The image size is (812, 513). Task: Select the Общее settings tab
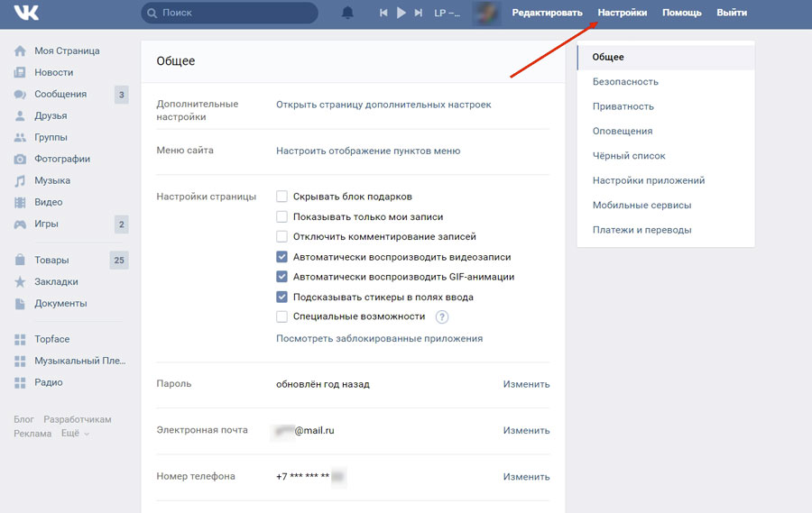tap(666, 57)
